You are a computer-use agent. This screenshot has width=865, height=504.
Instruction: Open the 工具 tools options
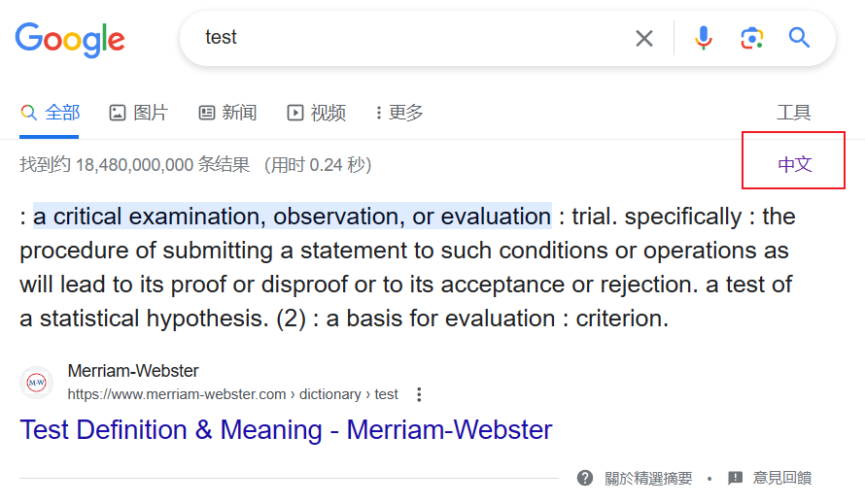point(793,113)
